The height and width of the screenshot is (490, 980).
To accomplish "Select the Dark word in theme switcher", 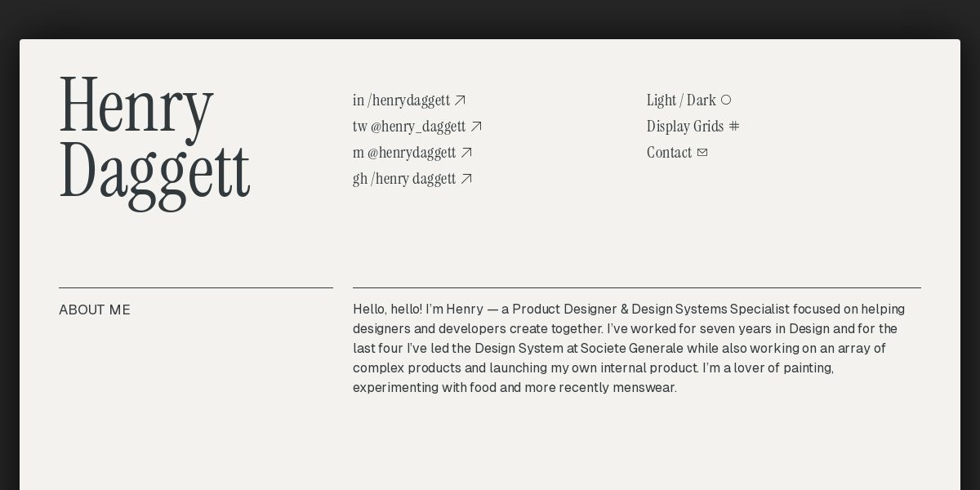I will [702, 100].
